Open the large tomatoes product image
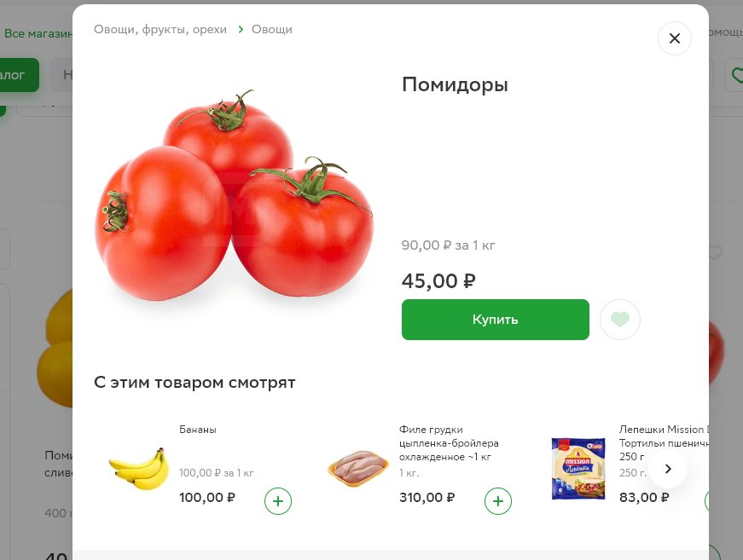The image size is (743, 560). click(234, 194)
